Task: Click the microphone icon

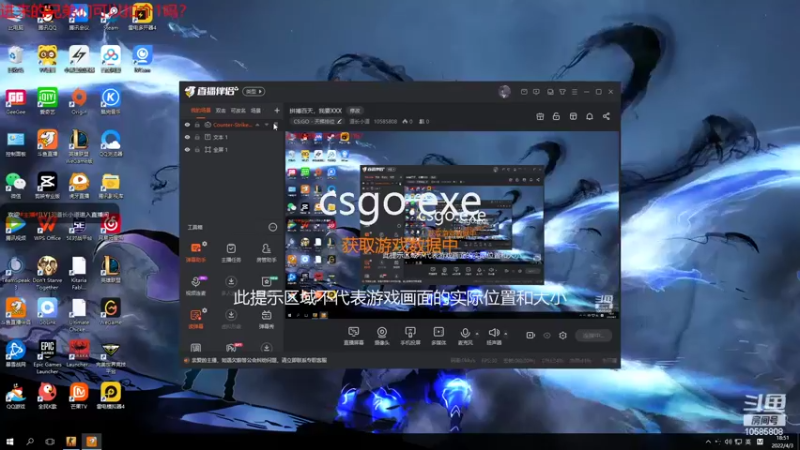Action: point(465,334)
